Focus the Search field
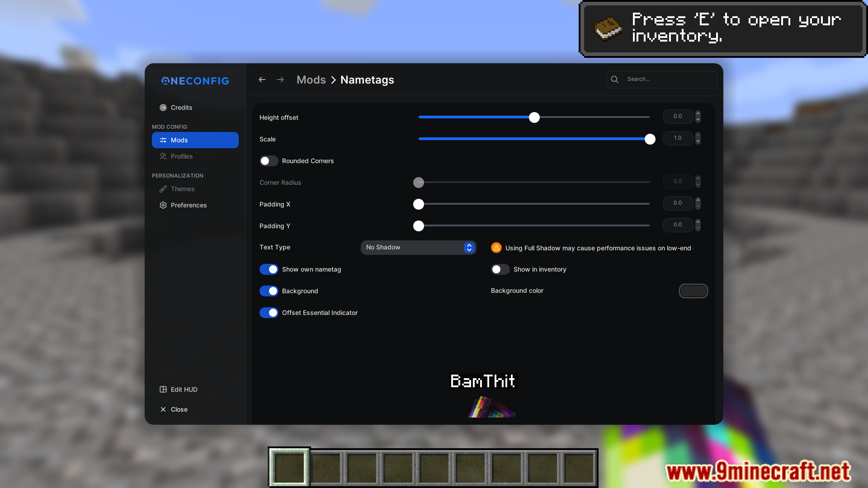 click(x=662, y=80)
